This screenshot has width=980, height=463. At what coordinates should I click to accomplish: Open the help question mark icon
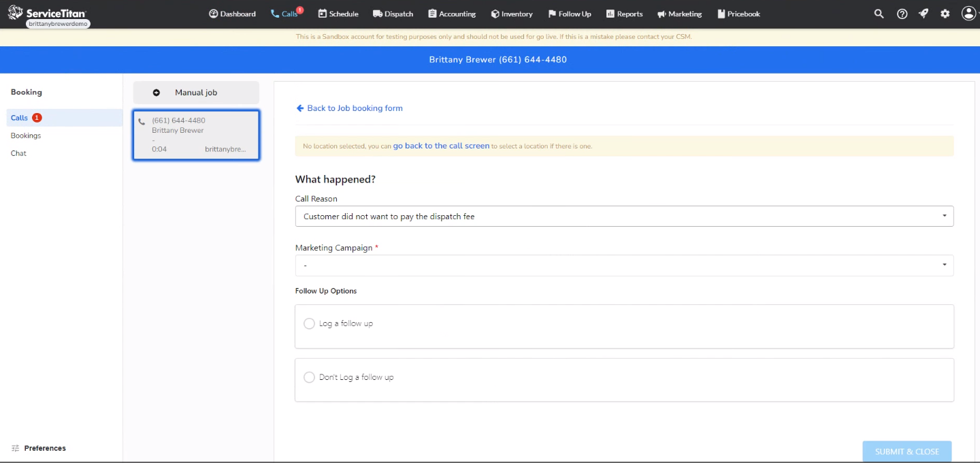[x=902, y=13]
